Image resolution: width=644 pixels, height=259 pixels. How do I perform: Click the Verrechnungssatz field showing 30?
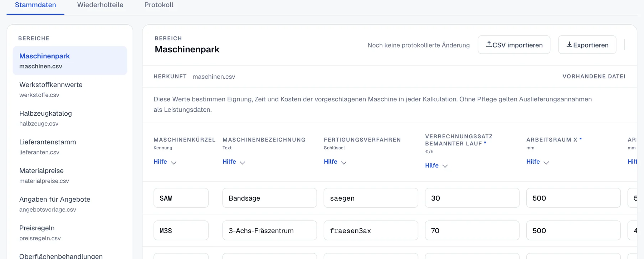[x=472, y=198]
